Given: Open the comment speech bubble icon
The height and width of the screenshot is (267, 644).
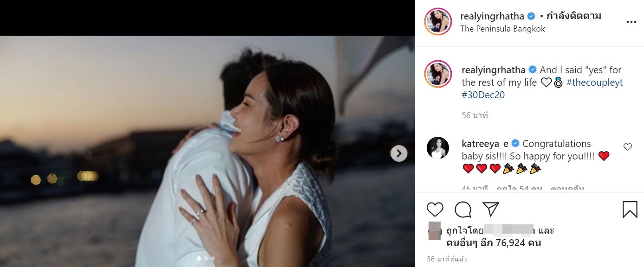Looking at the screenshot, I should pos(463,210).
